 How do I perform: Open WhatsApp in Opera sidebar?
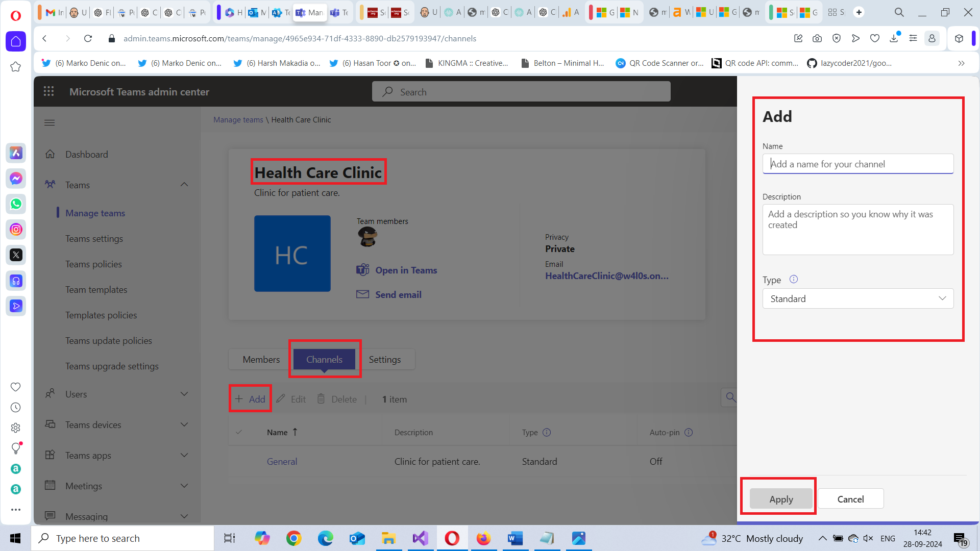point(16,204)
